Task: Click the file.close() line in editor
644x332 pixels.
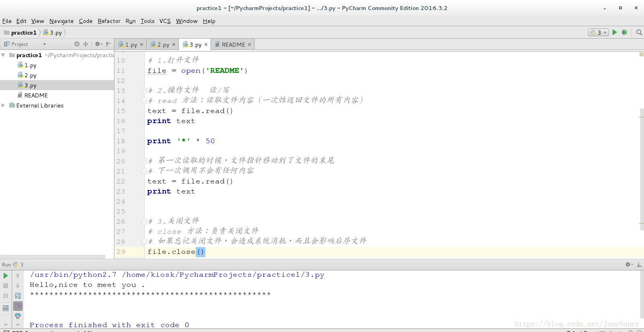Action: (x=176, y=252)
